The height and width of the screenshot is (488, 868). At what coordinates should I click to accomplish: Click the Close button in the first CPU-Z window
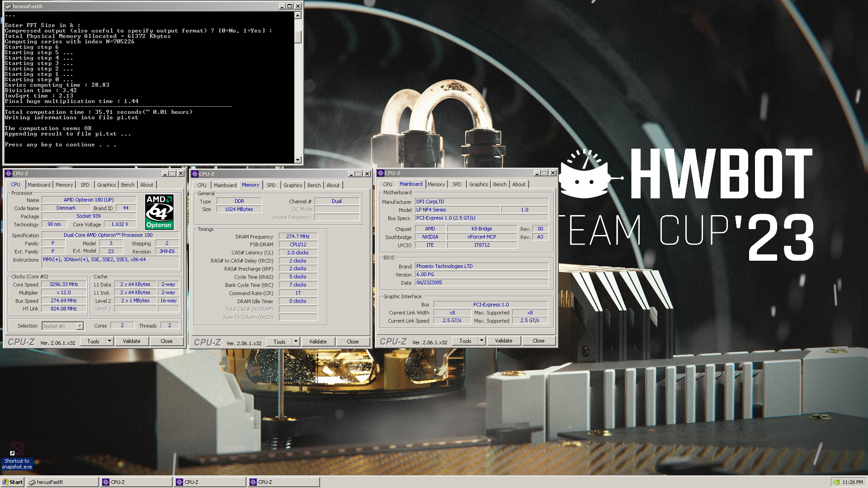click(166, 342)
